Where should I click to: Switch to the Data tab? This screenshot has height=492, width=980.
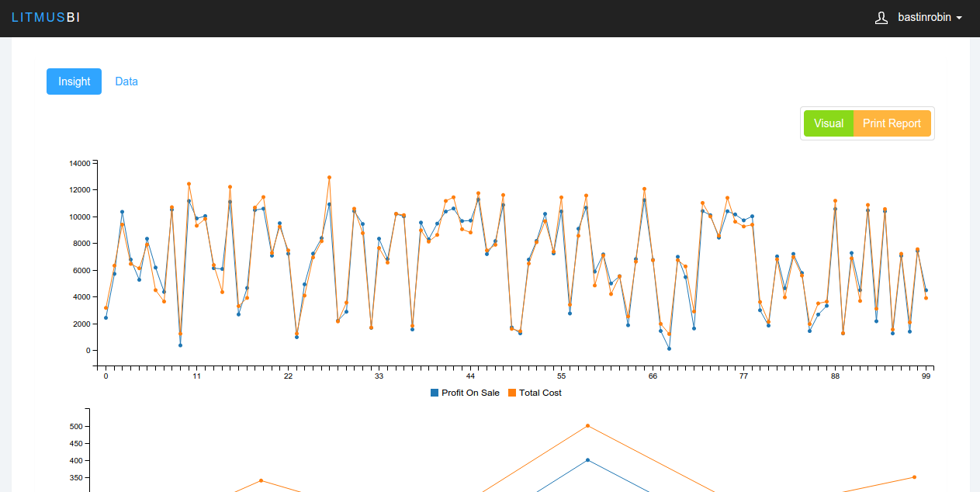click(126, 81)
